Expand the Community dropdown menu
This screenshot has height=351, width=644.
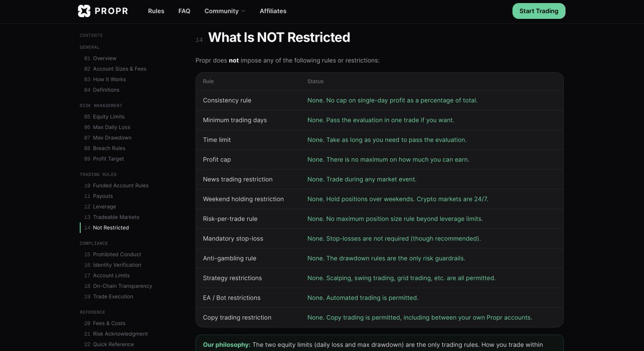[x=225, y=11]
